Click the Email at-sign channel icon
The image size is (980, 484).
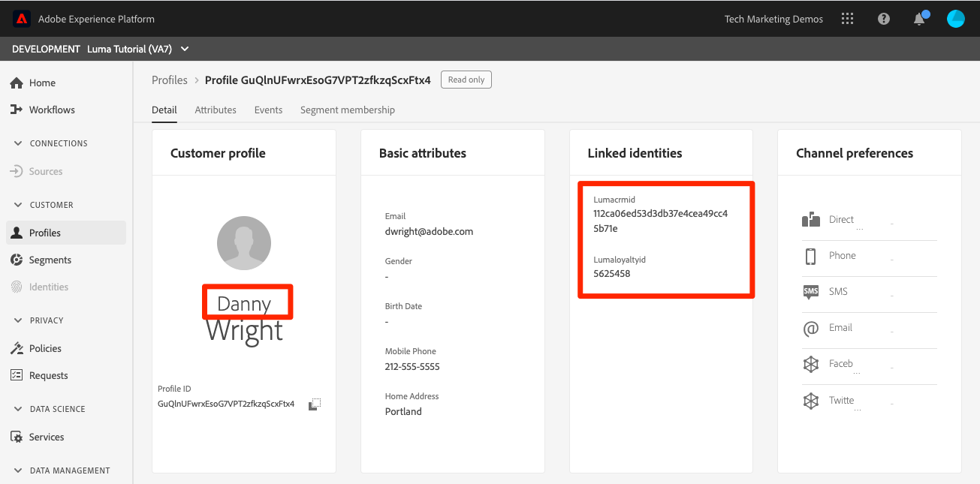[x=811, y=328]
